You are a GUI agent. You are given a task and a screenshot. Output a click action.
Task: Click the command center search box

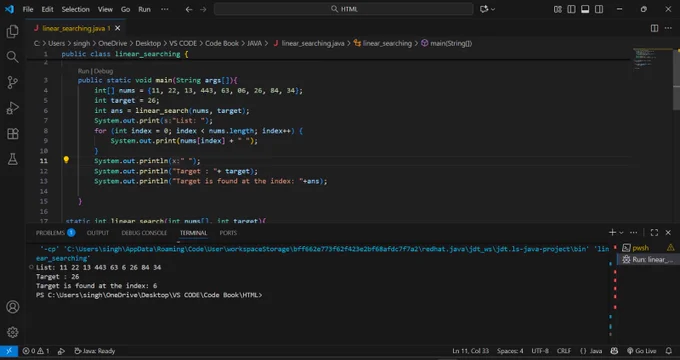[343, 9]
